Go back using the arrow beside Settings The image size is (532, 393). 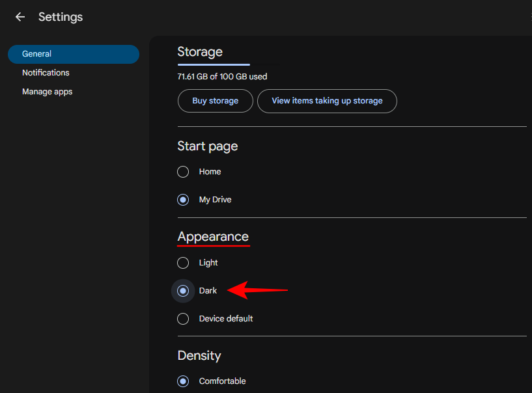20,17
